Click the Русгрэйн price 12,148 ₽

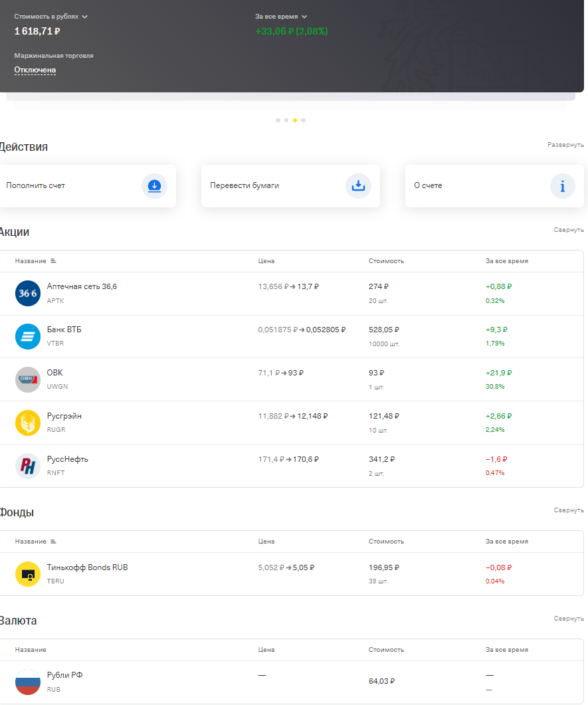pos(312,416)
